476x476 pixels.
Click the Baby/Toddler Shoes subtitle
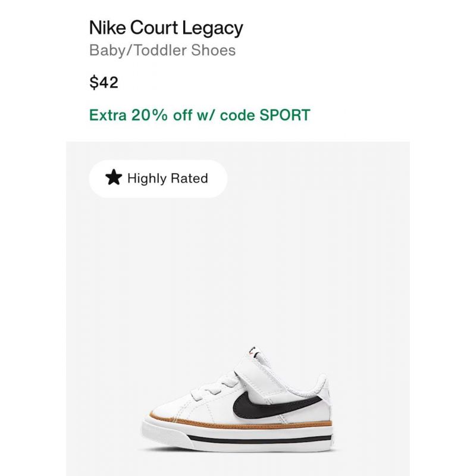click(162, 51)
